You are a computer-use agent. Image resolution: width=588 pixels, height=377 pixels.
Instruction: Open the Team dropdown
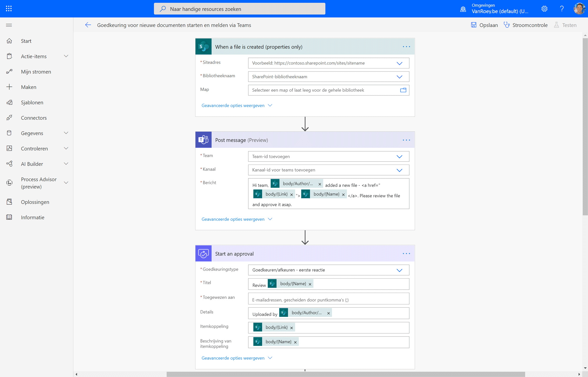tap(399, 157)
